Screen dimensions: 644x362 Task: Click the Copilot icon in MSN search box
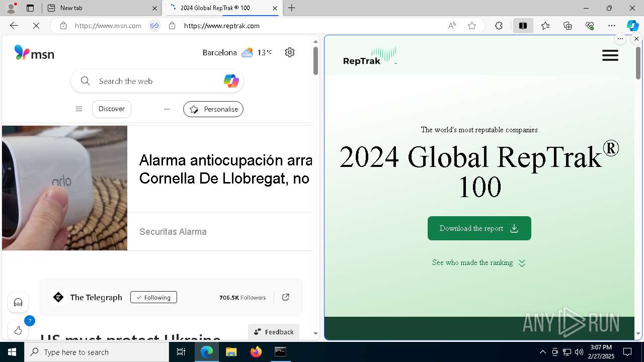pyautogui.click(x=231, y=81)
